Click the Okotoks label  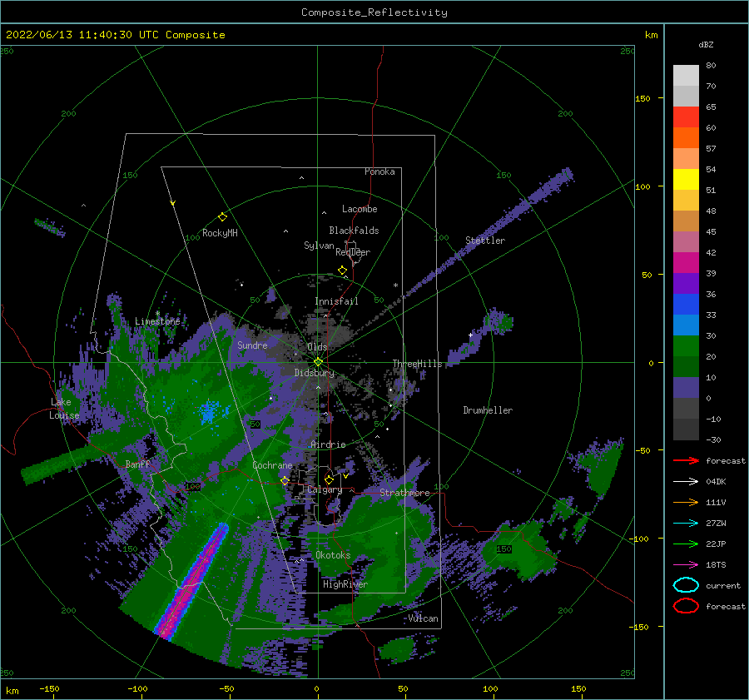(x=333, y=554)
